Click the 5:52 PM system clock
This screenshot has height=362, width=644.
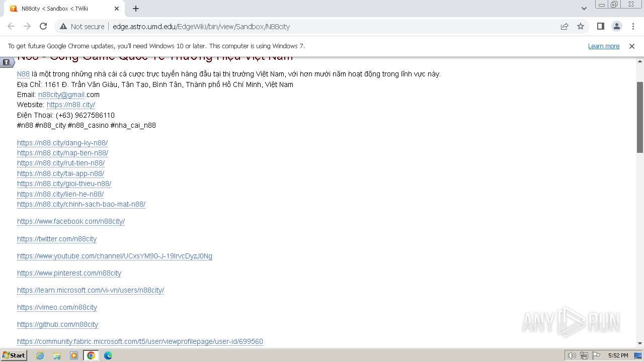click(x=618, y=355)
